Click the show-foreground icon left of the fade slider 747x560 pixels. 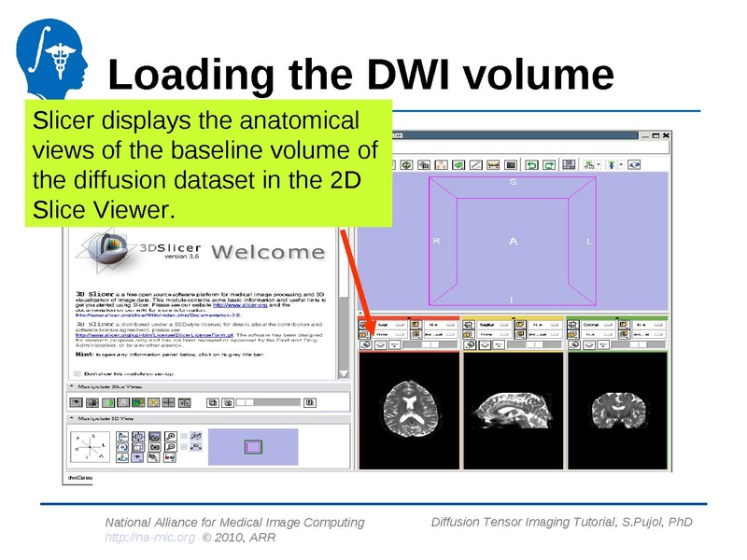point(228,403)
